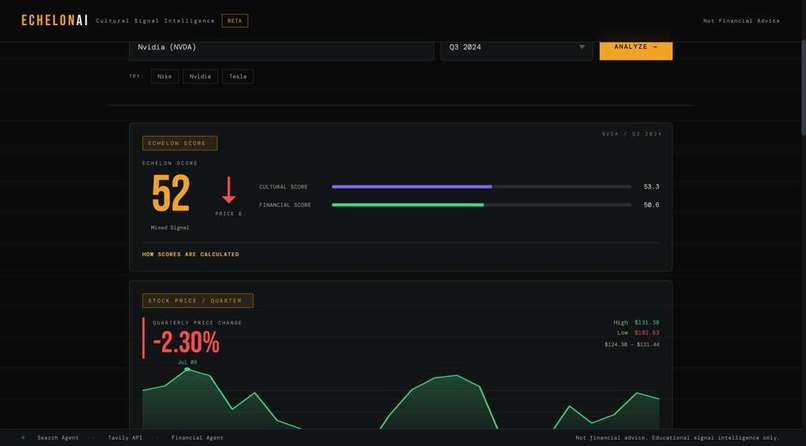Screen dimensions: 806x446
Task: Click the Echelon Score section tag
Action: click(180, 143)
